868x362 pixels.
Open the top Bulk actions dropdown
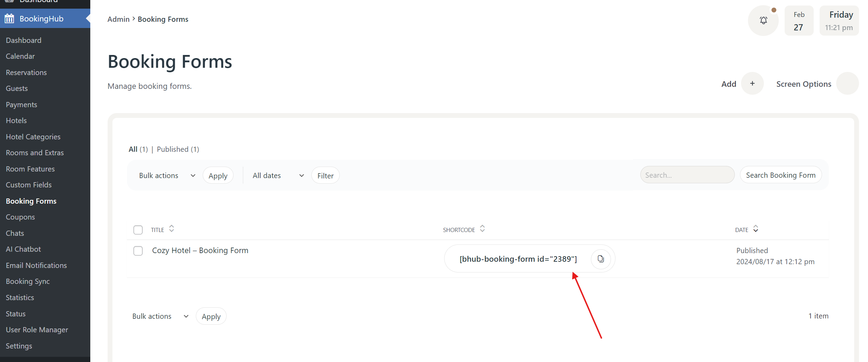167,176
